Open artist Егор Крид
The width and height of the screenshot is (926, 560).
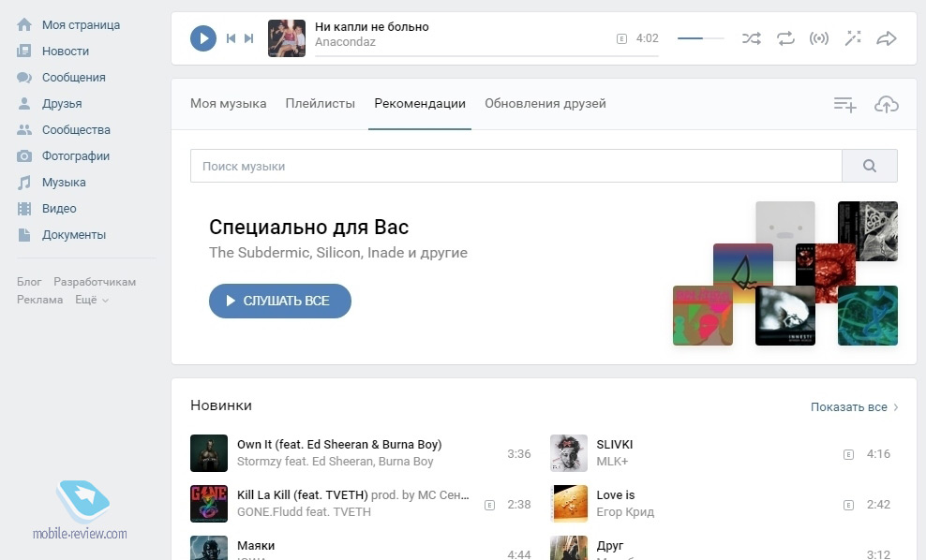[x=625, y=512]
